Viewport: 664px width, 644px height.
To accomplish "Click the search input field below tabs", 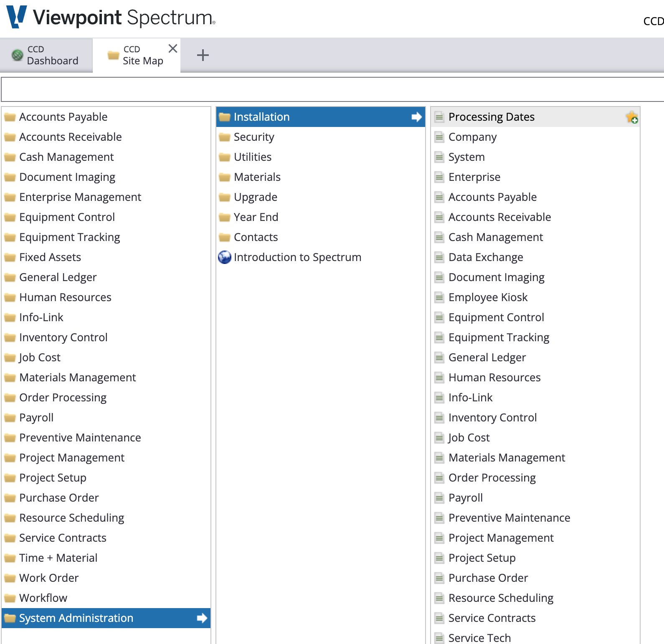I will coord(332,89).
